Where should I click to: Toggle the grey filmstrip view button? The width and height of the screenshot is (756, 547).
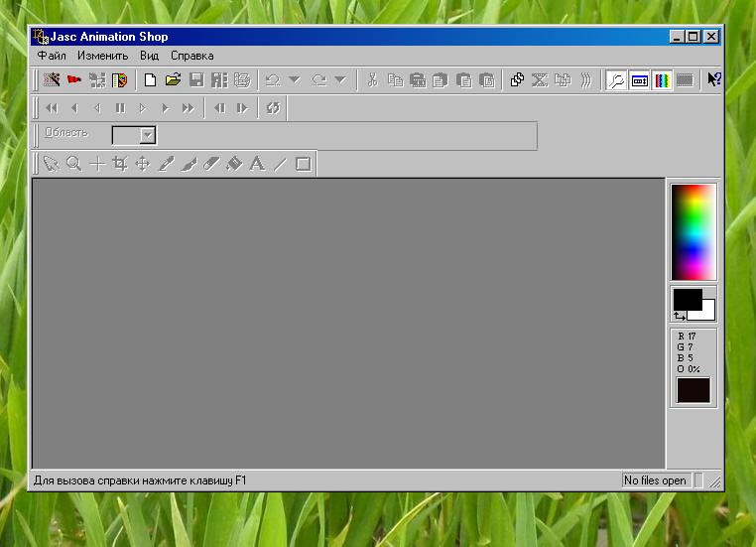point(685,80)
